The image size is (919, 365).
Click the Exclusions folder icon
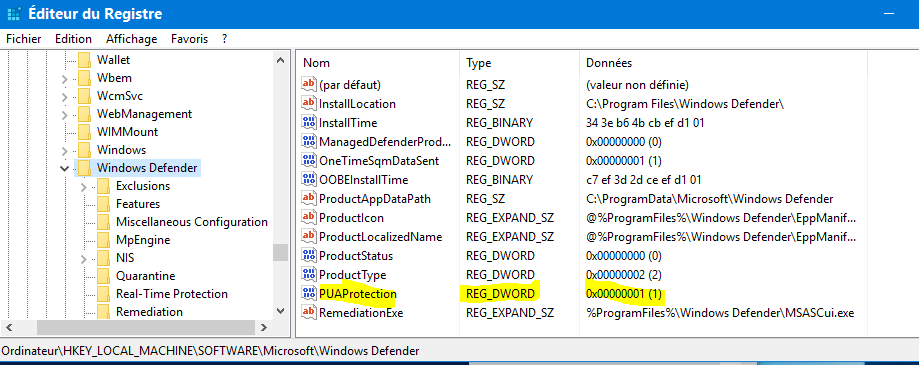point(104,186)
